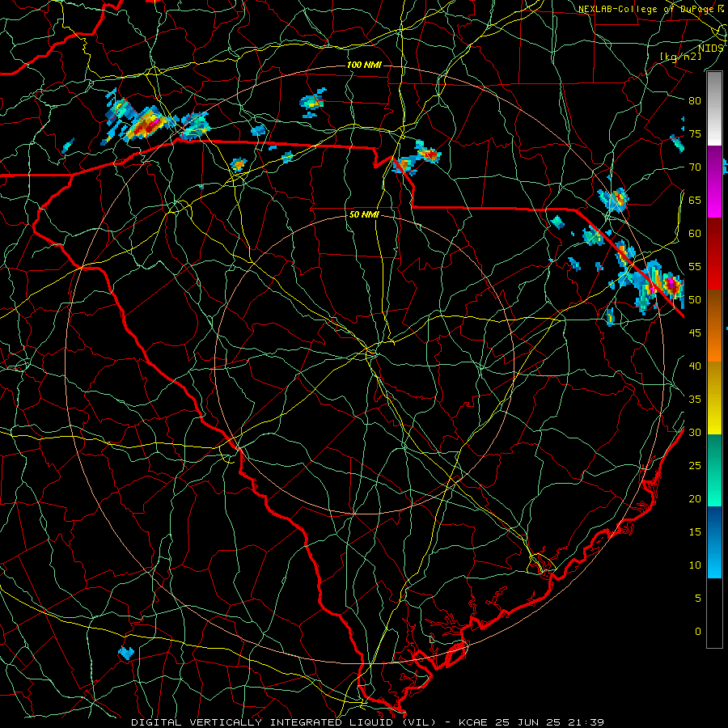The height and width of the screenshot is (728, 728).
Task: Click the legend value "35"
Action: (695, 400)
